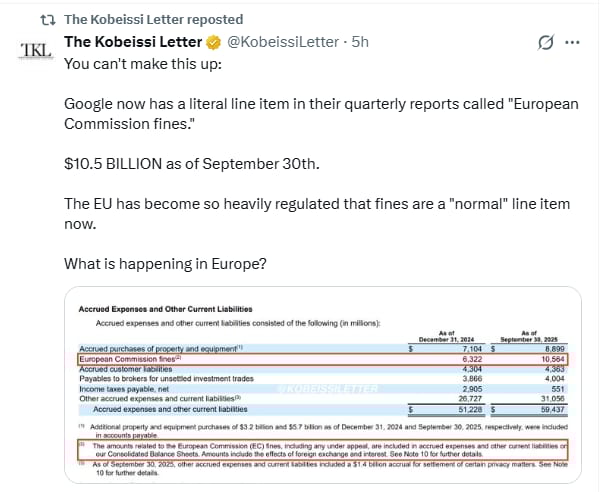Click the repost arrows icon
Image resolution: width=601 pixels, height=492 pixels.
coord(48,20)
